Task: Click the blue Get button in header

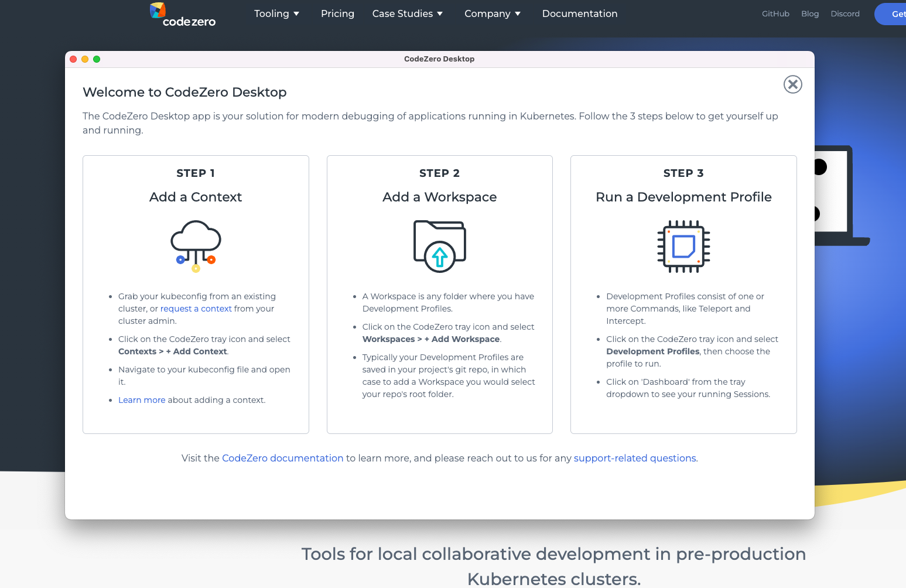Action: pos(890,14)
